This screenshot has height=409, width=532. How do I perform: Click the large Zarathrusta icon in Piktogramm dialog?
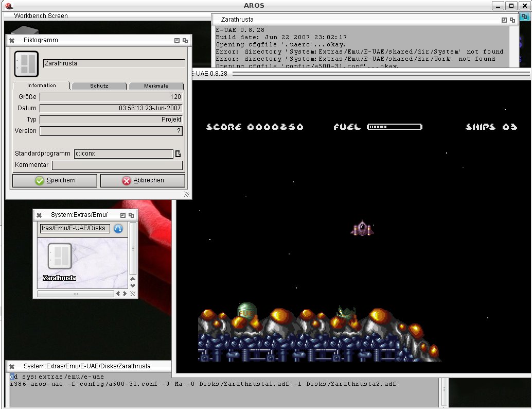click(26, 63)
